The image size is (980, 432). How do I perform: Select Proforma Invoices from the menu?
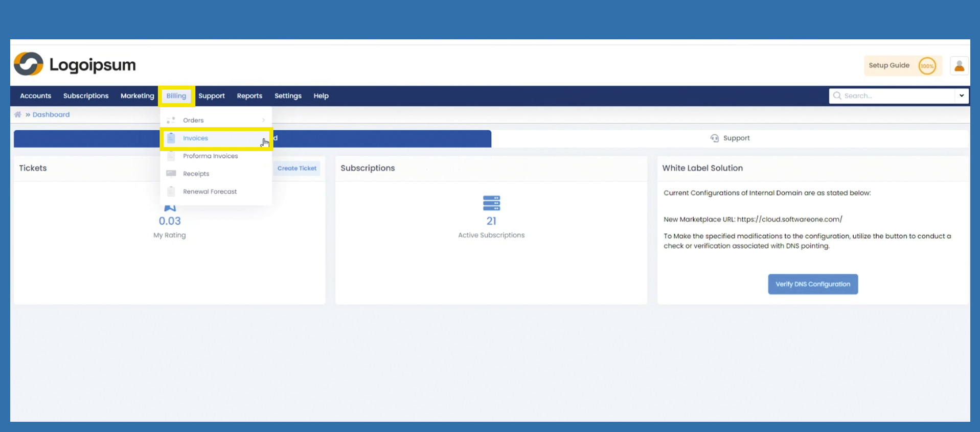(x=210, y=156)
